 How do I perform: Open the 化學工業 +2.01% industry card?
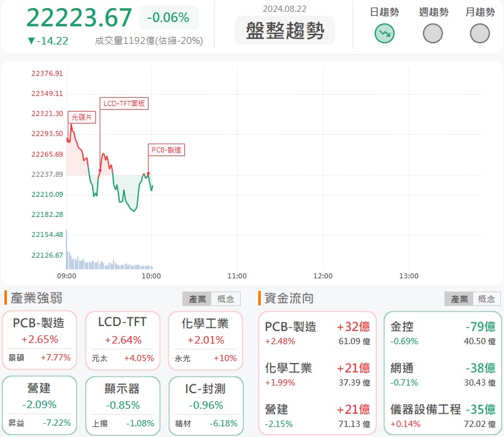tap(206, 340)
